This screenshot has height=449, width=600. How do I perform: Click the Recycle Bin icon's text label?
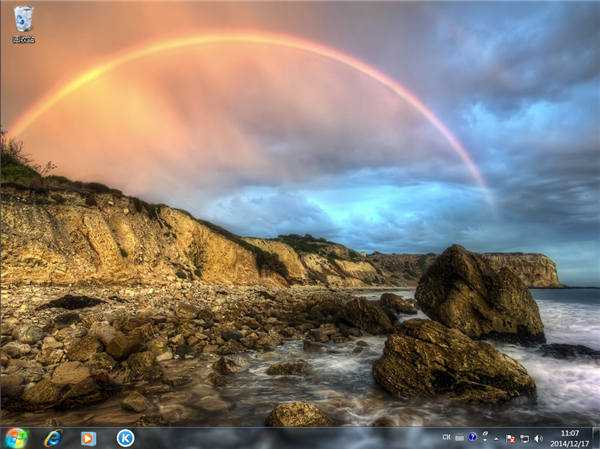click(x=23, y=40)
